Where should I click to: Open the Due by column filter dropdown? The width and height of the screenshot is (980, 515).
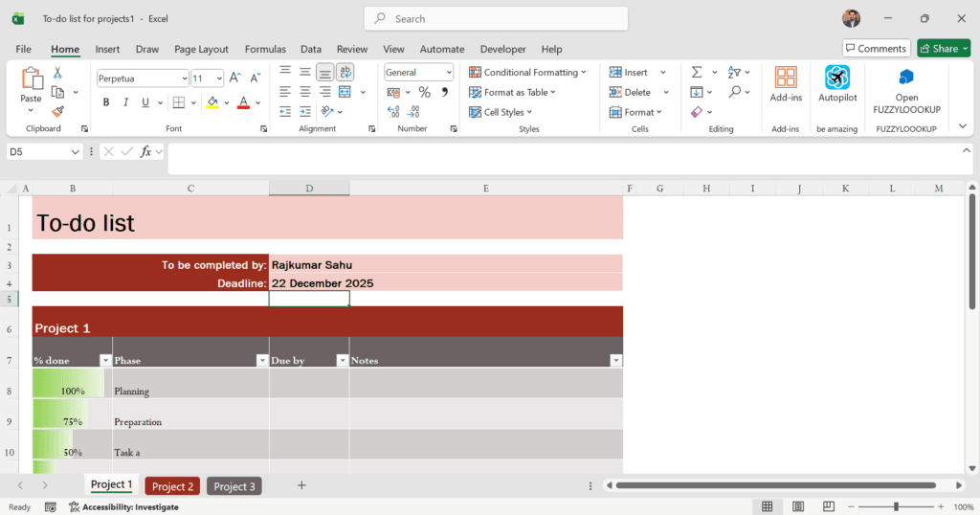click(x=343, y=361)
